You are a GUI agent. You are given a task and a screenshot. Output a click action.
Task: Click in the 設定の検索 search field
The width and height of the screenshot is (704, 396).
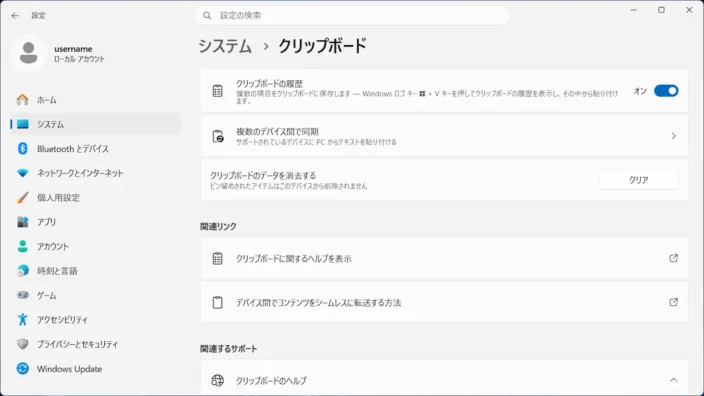(x=352, y=16)
